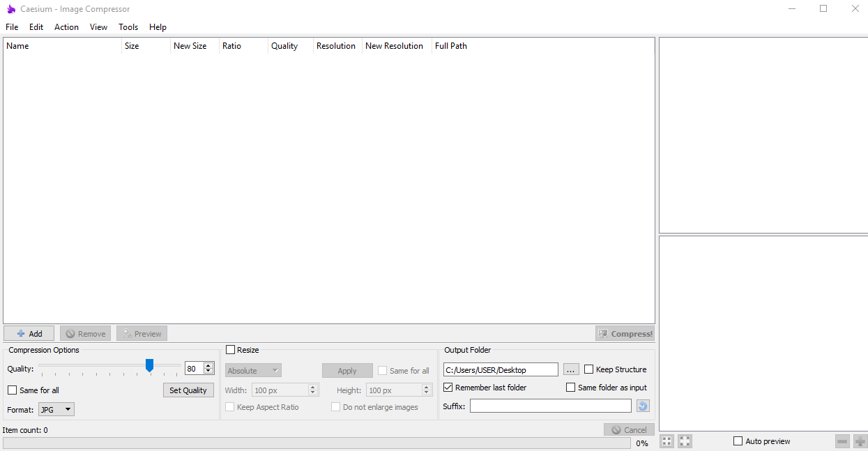868x451 pixels.
Task: Click the Quality slider handle
Action: pyautogui.click(x=149, y=365)
